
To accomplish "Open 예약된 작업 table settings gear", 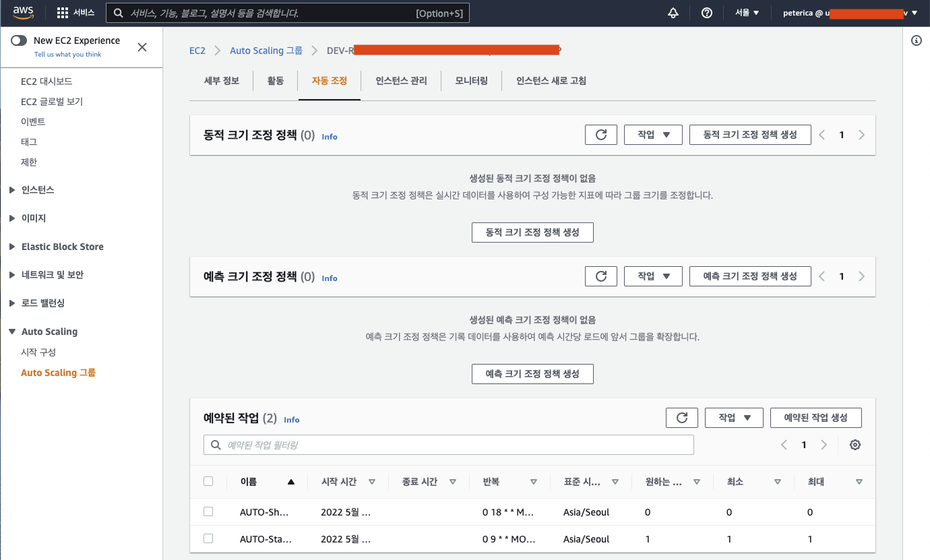I will click(x=855, y=445).
